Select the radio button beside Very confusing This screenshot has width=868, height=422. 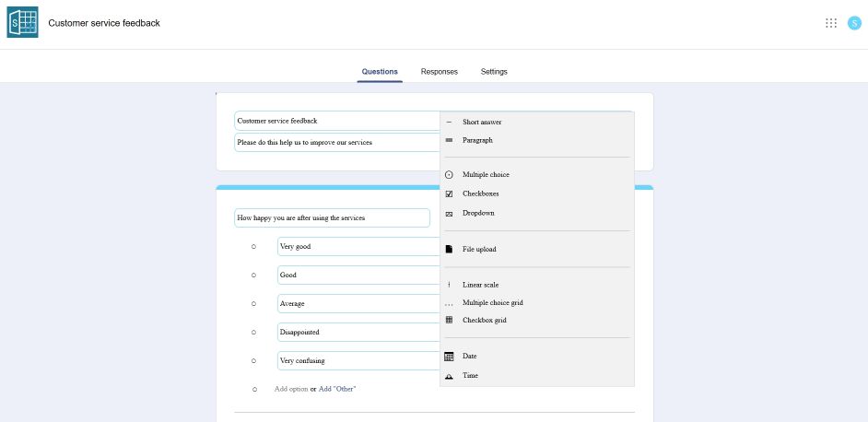[253, 360]
